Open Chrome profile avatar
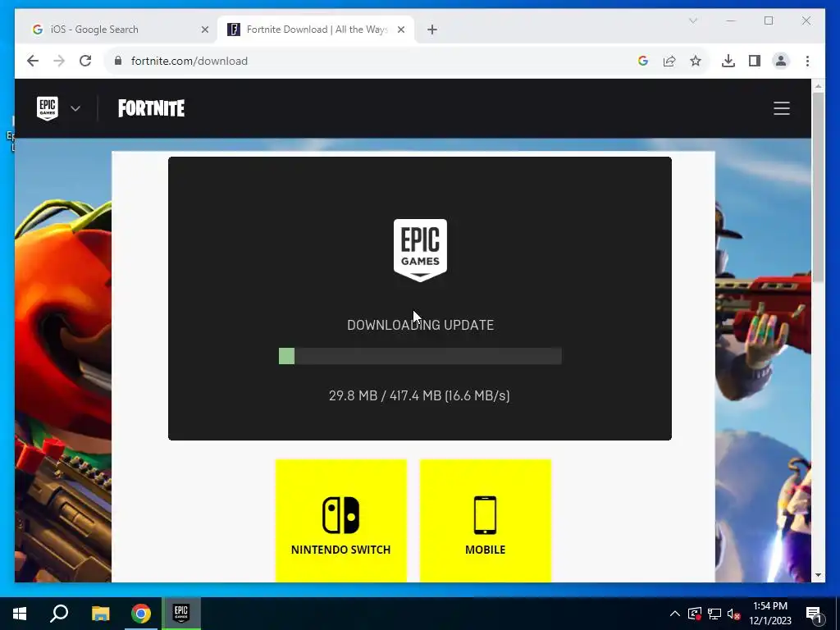This screenshot has height=630, width=840. (781, 61)
